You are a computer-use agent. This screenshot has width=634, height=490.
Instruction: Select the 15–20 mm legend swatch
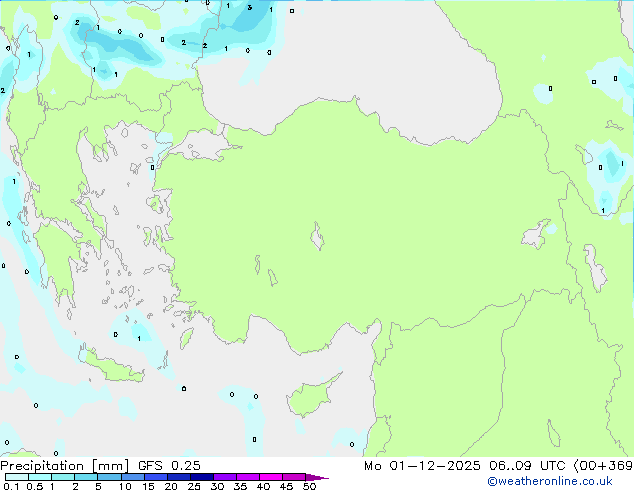click(155, 477)
